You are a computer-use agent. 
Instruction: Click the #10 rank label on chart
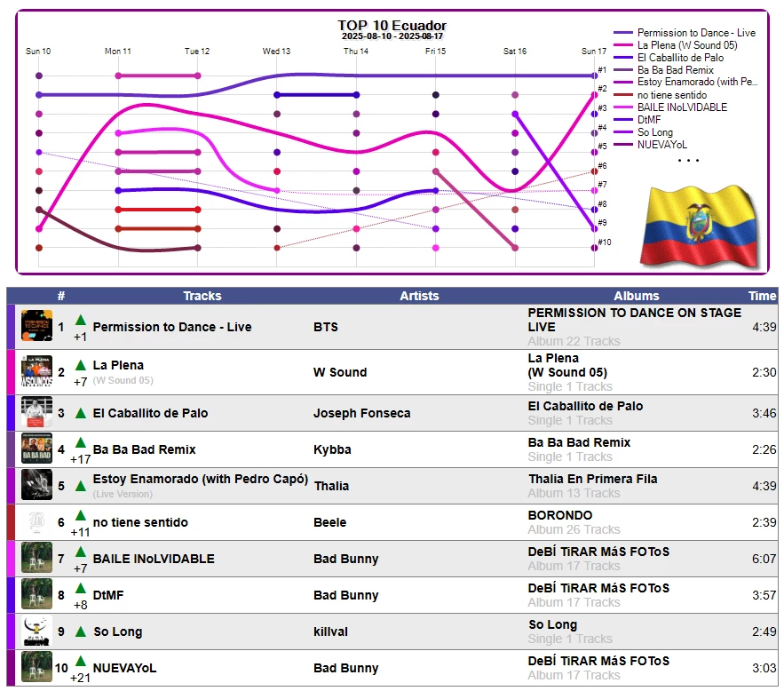(604, 242)
